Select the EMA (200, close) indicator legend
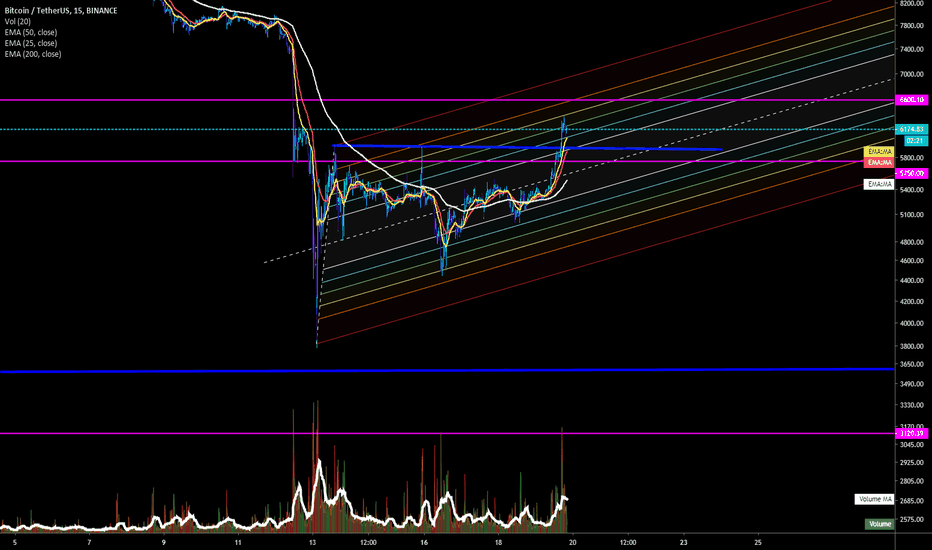 [x=33, y=54]
